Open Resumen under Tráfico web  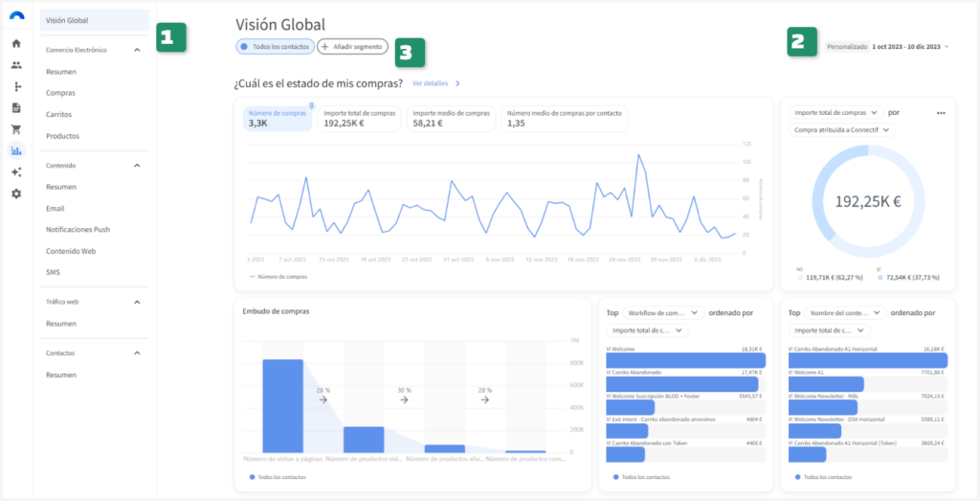(61, 324)
